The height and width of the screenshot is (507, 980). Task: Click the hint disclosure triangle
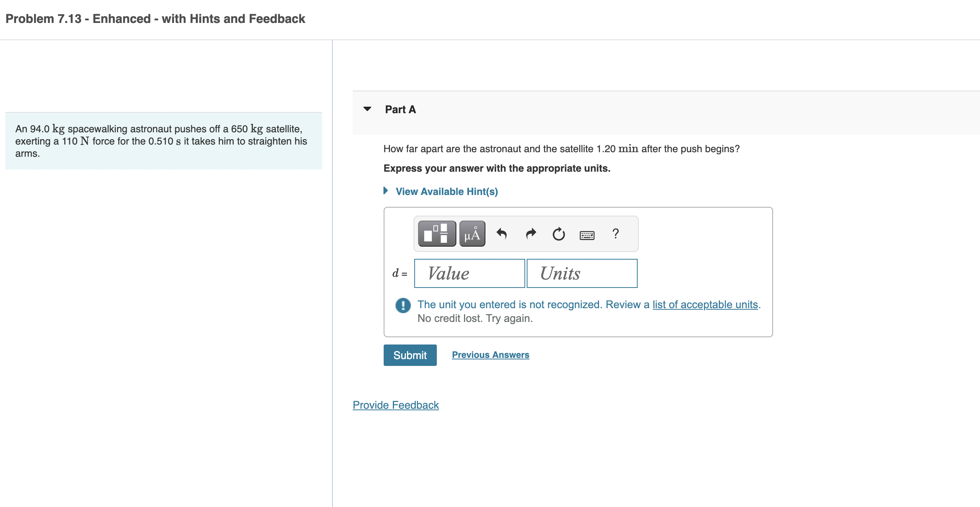[x=386, y=191]
